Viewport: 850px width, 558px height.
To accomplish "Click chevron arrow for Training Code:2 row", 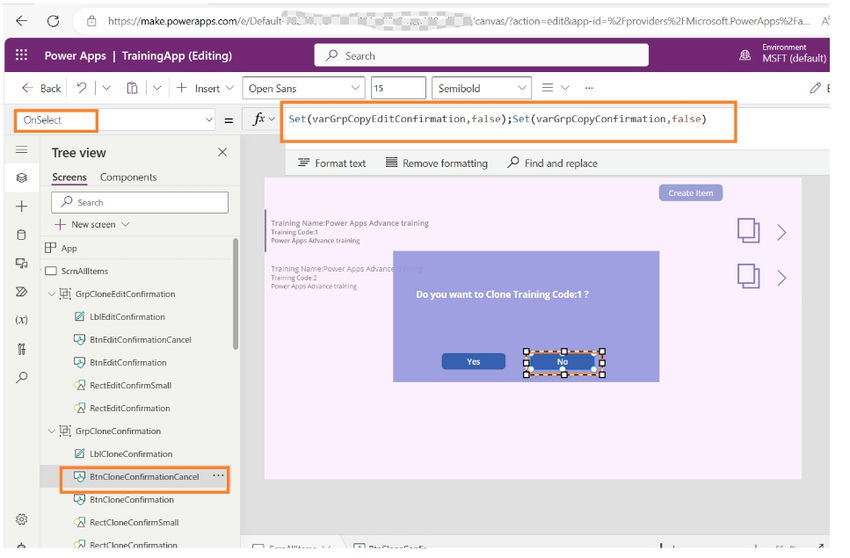I will click(x=781, y=278).
